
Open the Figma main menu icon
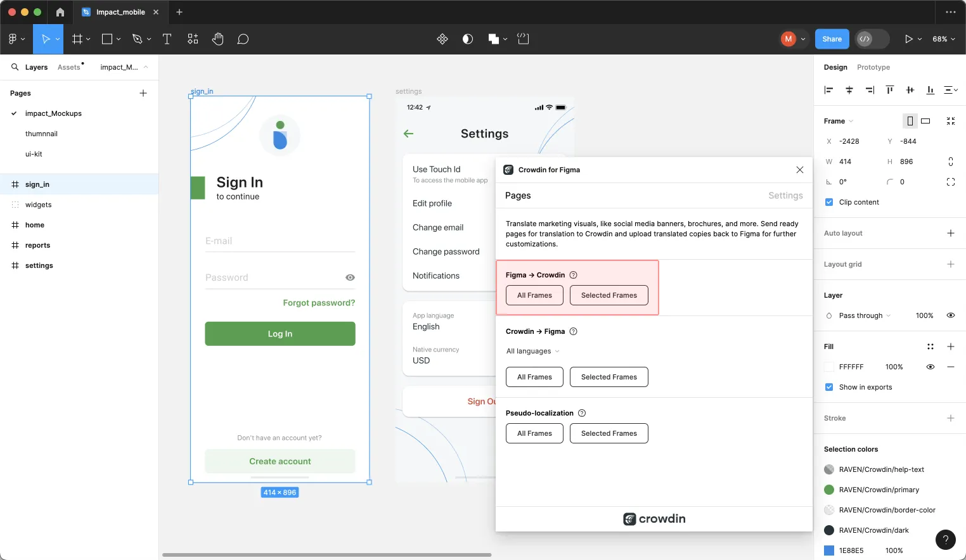(x=12, y=39)
